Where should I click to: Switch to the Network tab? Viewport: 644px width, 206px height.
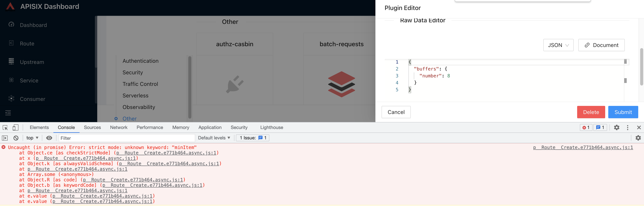point(119,127)
